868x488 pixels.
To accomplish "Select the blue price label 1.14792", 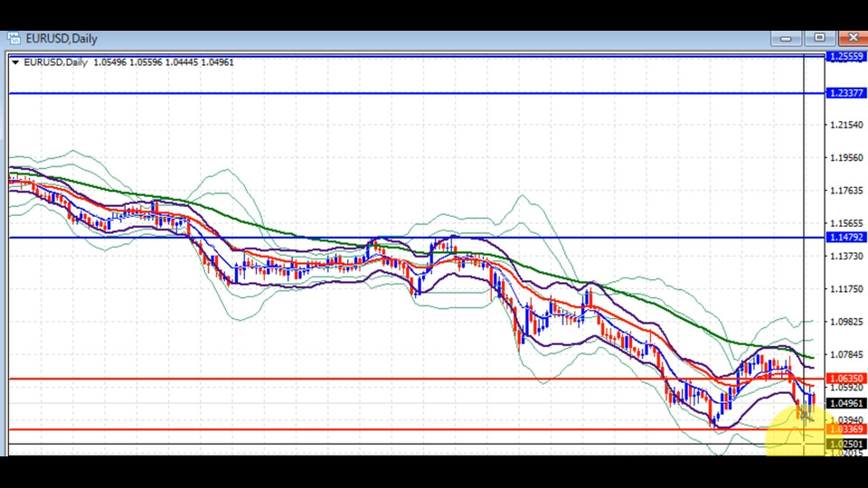I will coord(845,238).
